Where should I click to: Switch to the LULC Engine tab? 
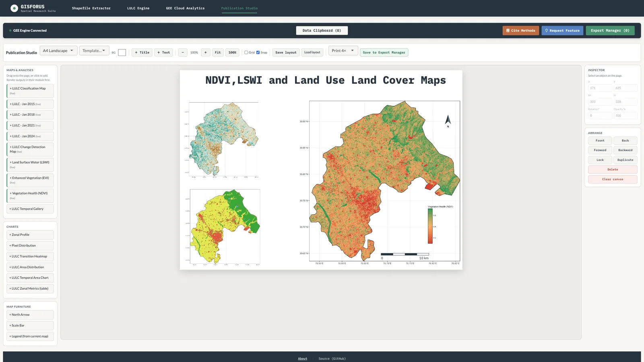coord(138,8)
